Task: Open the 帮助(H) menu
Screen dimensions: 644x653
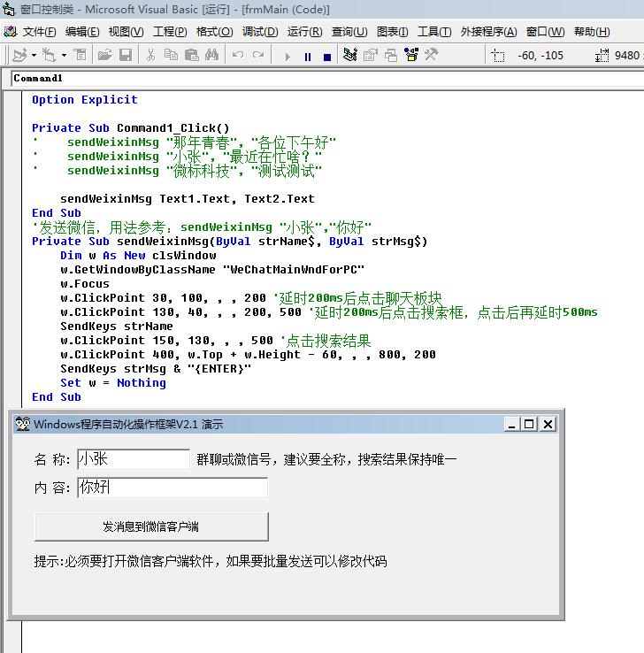Action: pyautogui.click(x=592, y=32)
